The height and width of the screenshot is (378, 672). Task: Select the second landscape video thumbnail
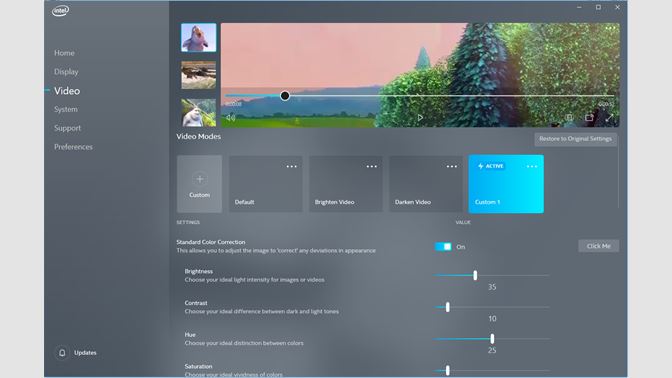[x=198, y=75]
